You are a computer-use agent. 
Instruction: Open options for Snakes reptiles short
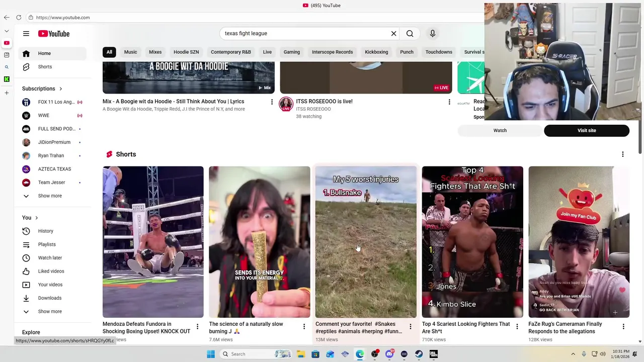(x=410, y=327)
